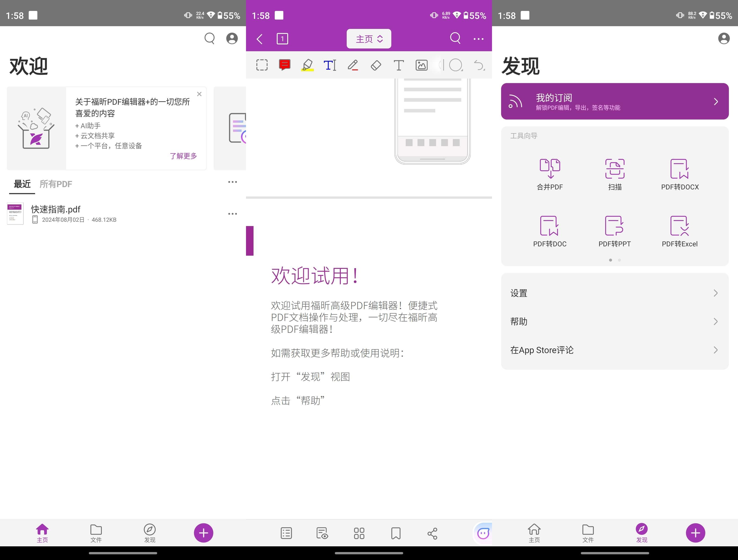Select the red comment note tool
Image resolution: width=738 pixels, height=560 pixels.
[284, 65]
